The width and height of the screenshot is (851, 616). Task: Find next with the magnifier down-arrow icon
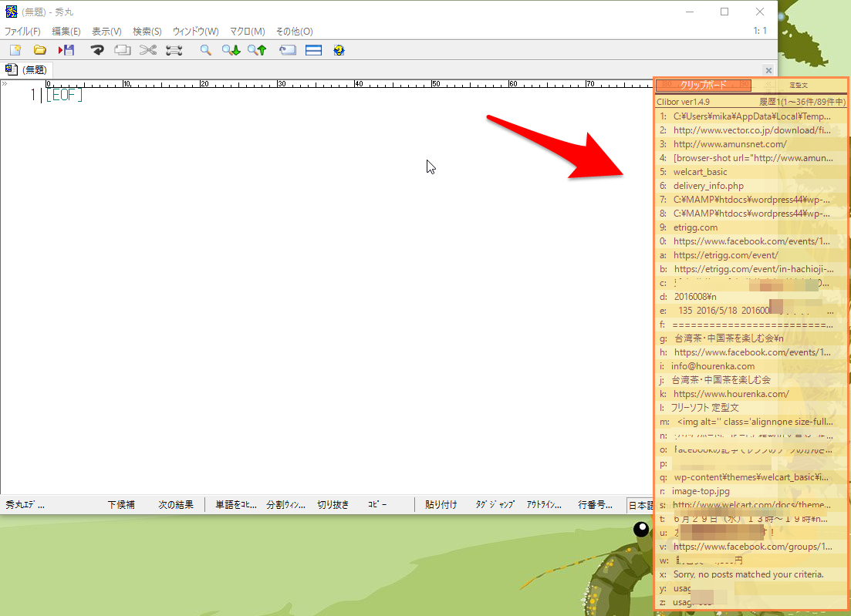[231, 50]
